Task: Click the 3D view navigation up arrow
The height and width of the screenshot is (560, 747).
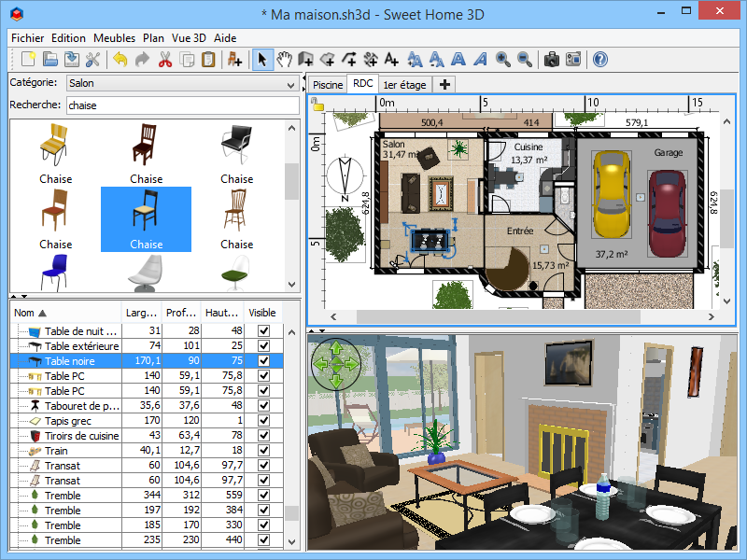Action: pyautogui.click(x=335, y=350)
